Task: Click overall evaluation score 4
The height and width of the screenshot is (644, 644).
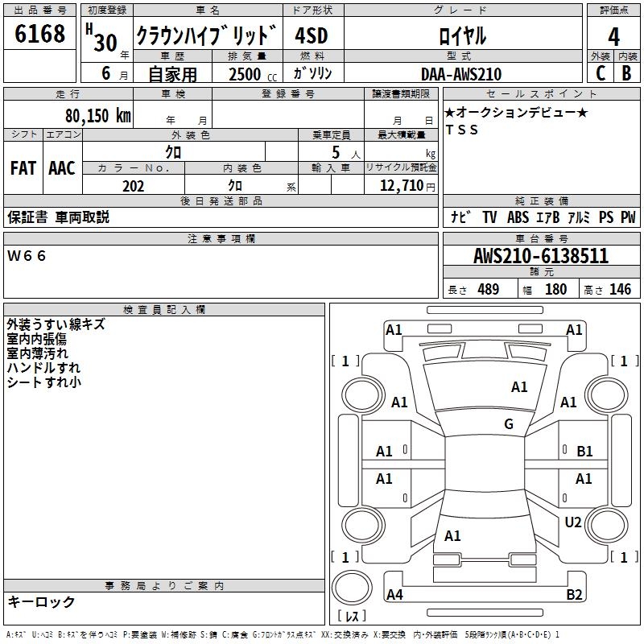Action: [x=613, y=36]
